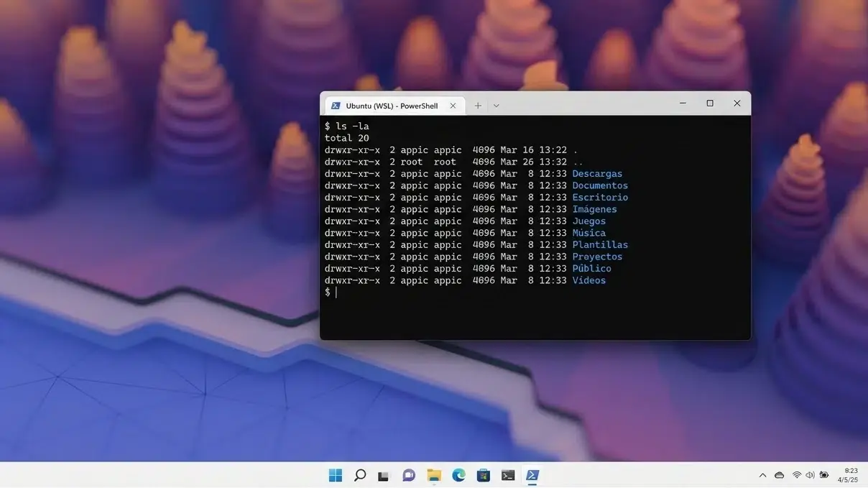Open Task View on the taskbar

tap(384, 476)
